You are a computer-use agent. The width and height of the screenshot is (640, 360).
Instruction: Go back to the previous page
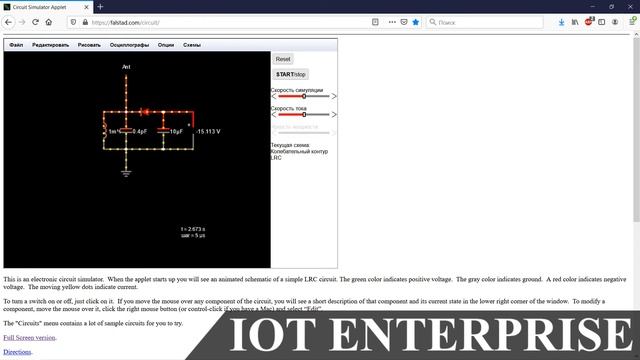(9, 22)
